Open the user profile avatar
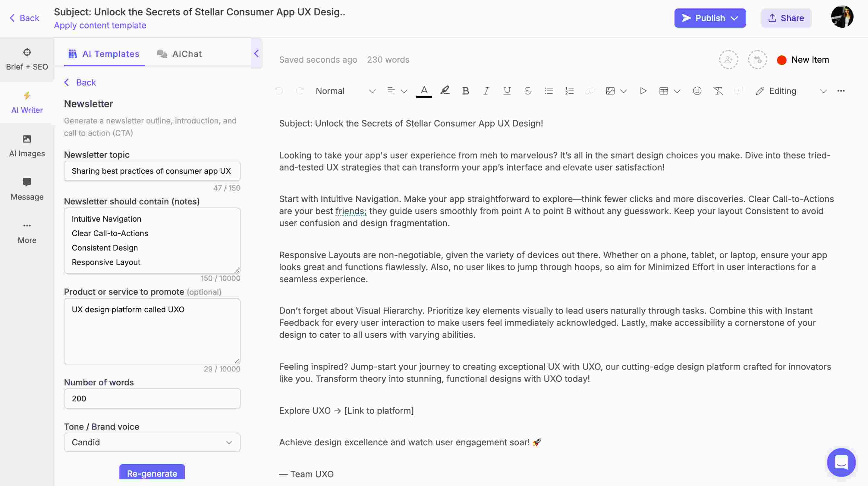 842,17
